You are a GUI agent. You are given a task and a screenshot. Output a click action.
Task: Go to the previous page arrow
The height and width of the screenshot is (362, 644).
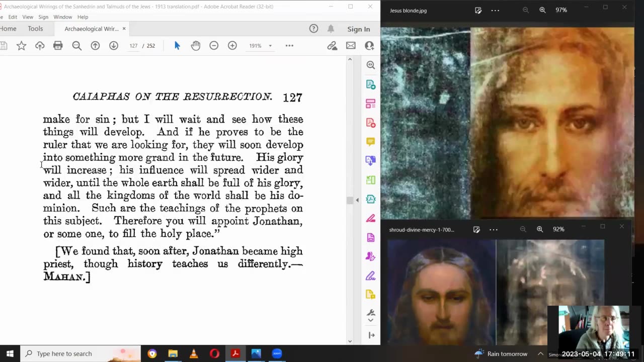pos(95,46)
